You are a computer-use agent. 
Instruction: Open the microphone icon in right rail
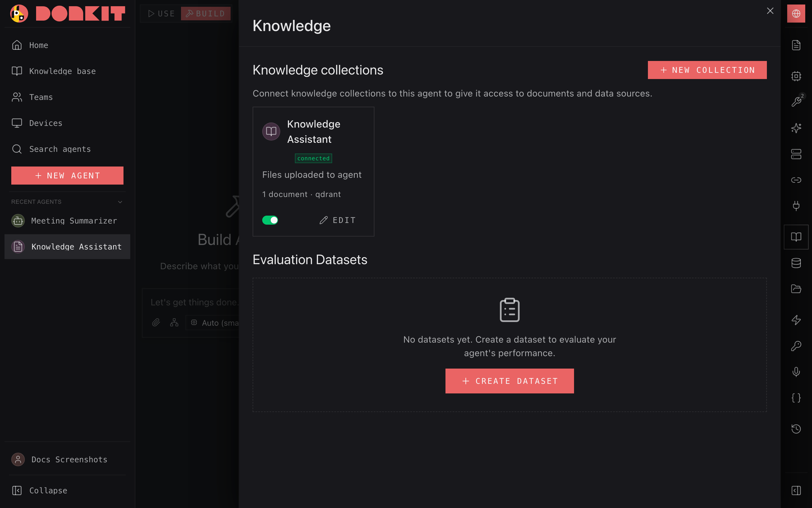(x=796, y=372)
